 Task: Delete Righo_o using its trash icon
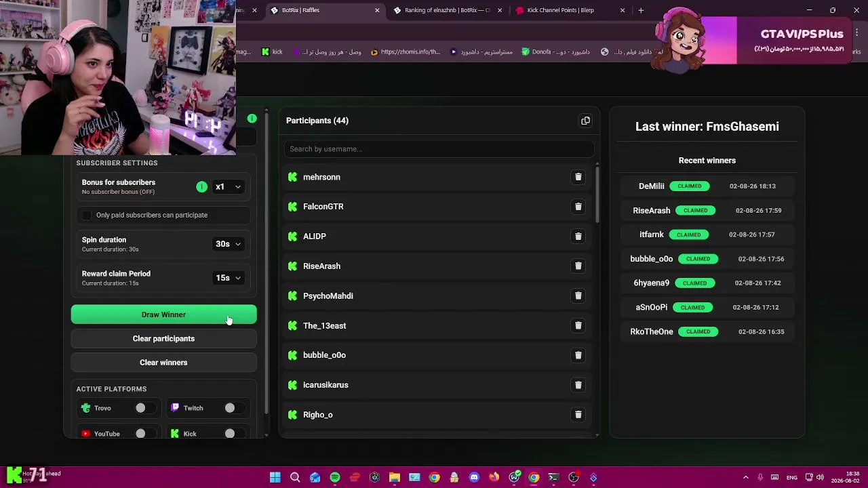[578, 415]
